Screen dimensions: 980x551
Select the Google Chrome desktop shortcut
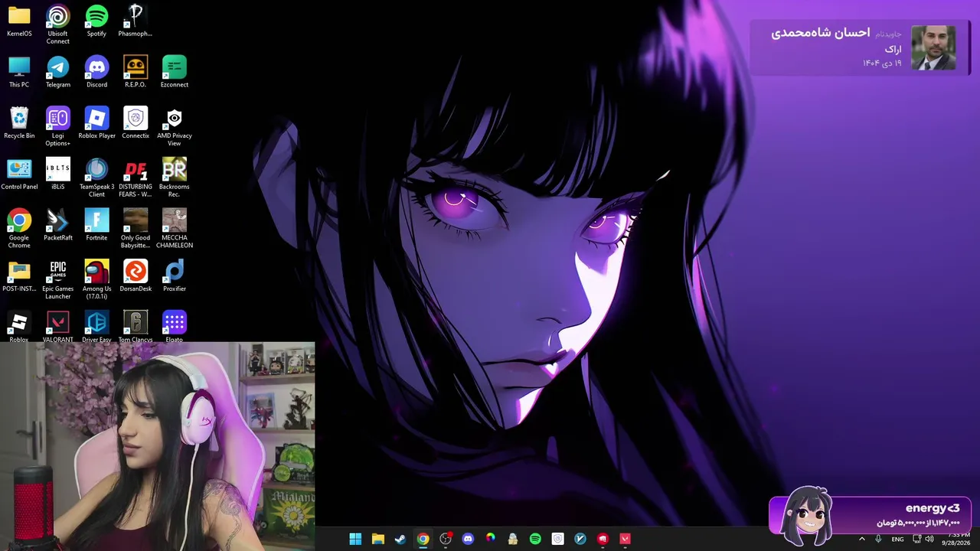click(x=19, y=228)
